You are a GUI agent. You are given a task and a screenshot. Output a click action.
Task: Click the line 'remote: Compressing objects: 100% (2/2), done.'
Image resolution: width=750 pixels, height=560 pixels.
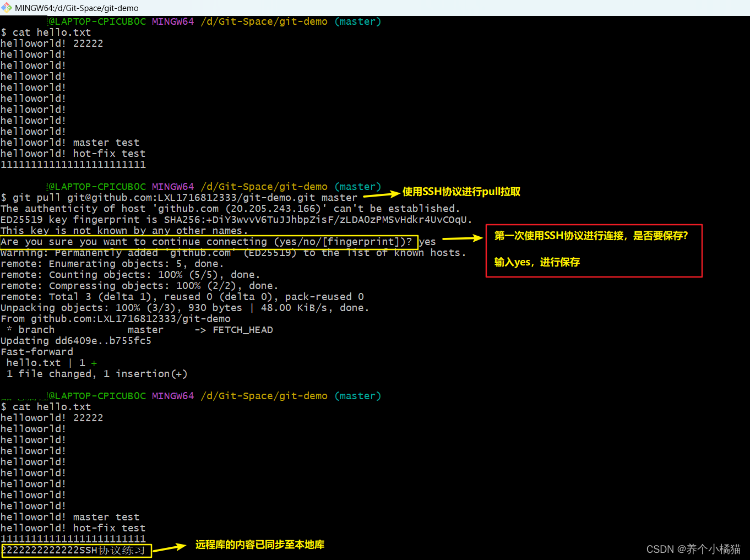[x=139, y=286]
